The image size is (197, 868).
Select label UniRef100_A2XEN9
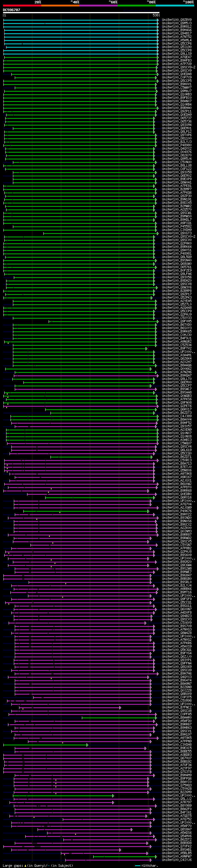pyautogui.click(x=177, y=430)
